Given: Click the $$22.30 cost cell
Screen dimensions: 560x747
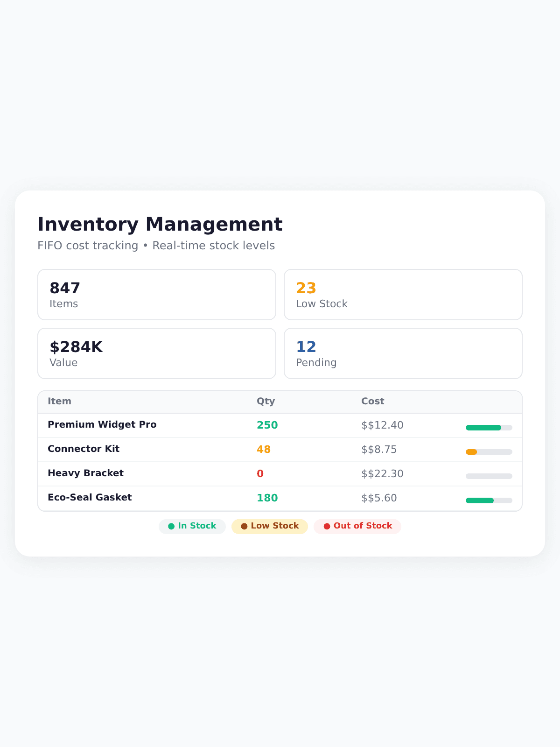Looking at the screenshot, I should 382,474.
